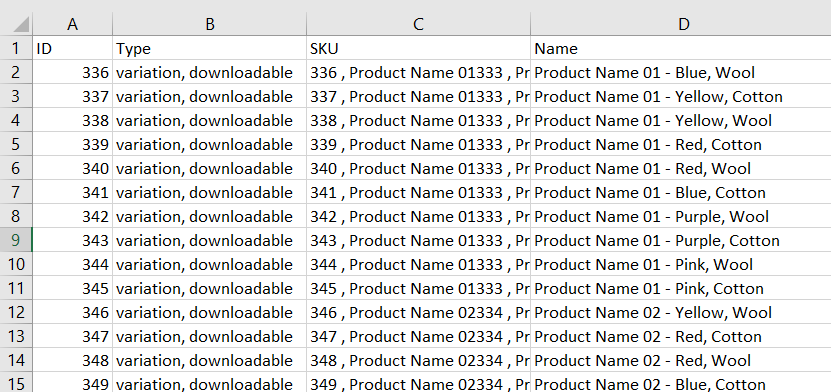Select row 15 header
831x392 pixels.
[x=16, y=384]
